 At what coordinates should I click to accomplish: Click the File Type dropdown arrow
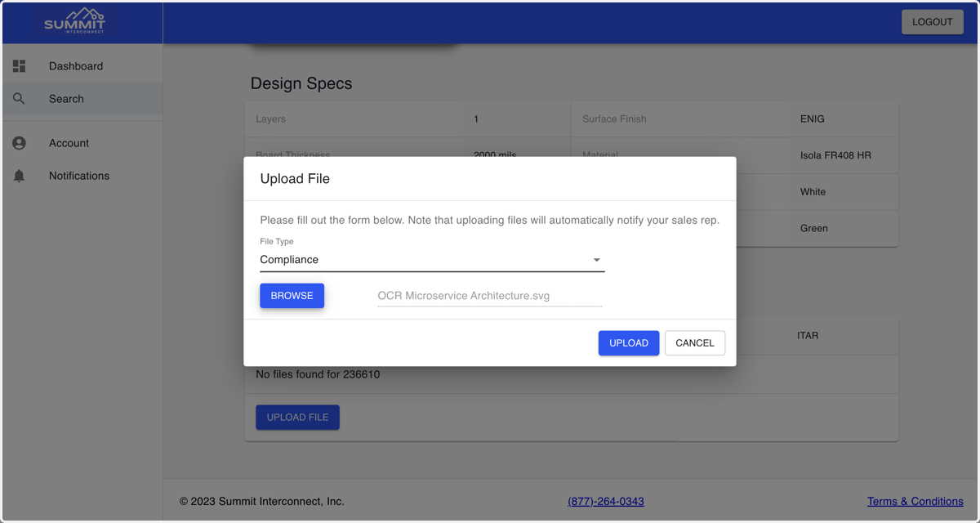597,260
